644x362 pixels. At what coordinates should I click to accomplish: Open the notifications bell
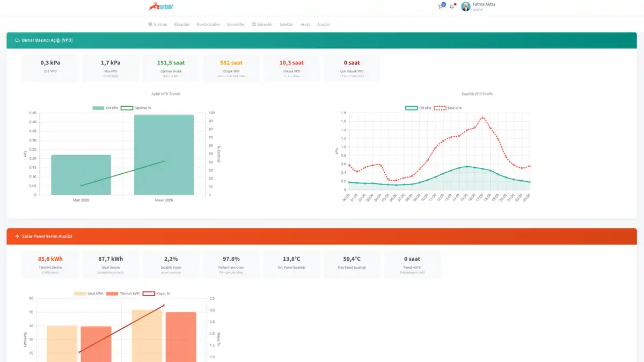[x=452, y=7]
